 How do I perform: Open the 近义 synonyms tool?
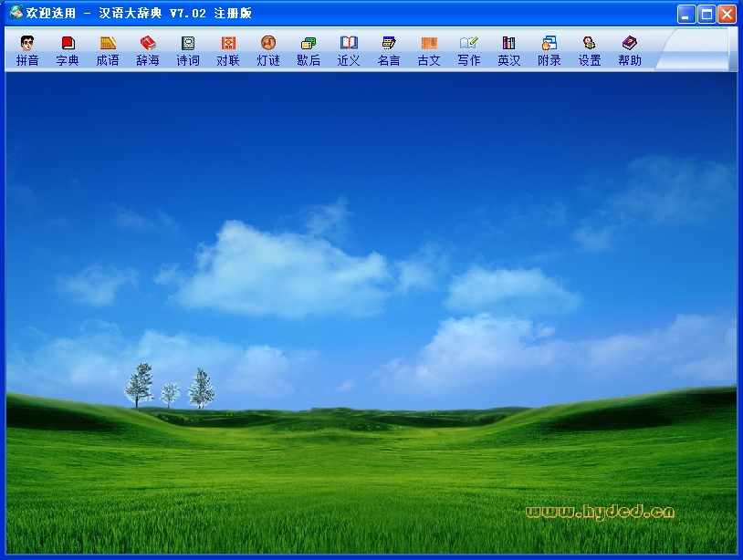click(x=349, y=50)
